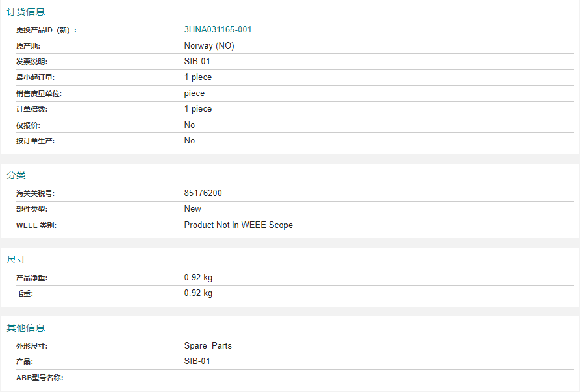580x392 pixels.
Task: Click the 订货信息 section heading
Action: 26,12
